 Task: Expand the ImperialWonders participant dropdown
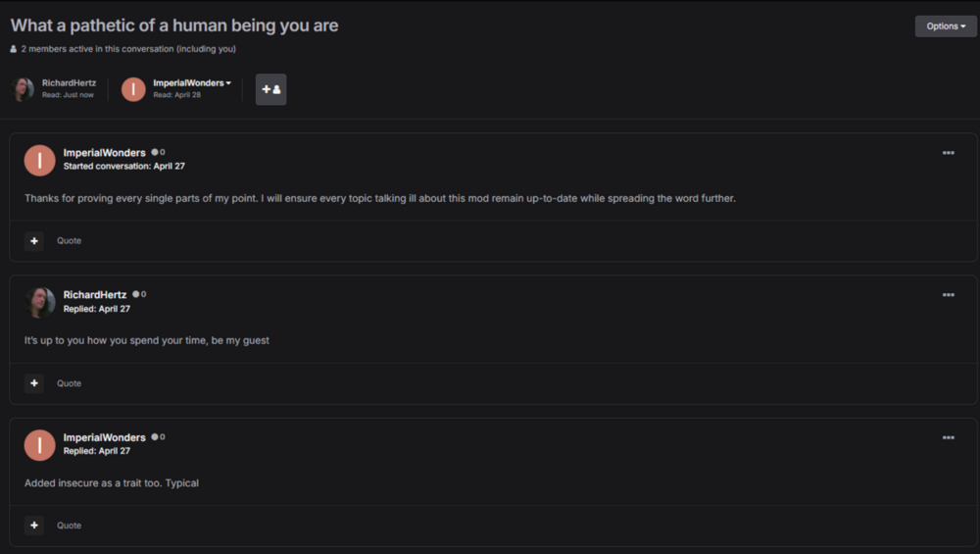(192, 83)
